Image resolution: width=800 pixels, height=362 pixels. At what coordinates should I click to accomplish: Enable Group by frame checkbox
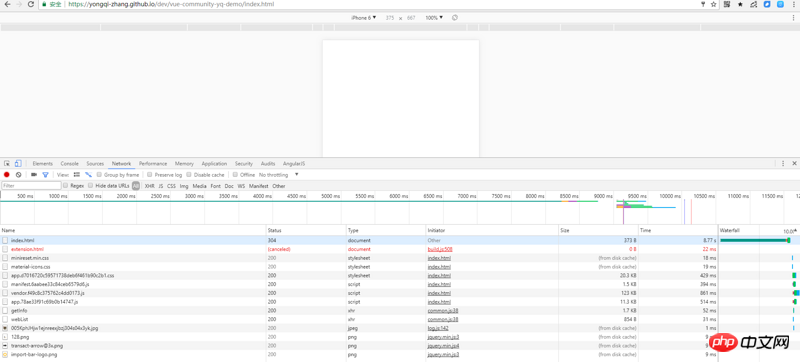[x=99, y=175]
